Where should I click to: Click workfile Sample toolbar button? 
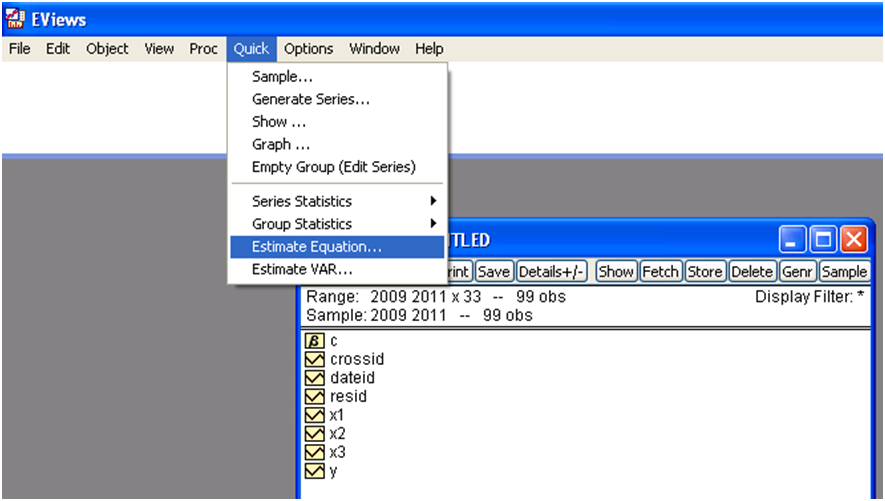click(x=844, y=272)
